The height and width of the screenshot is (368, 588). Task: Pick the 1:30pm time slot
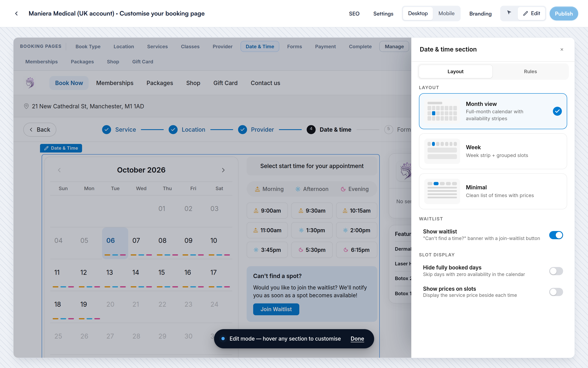tap(312, 230)
